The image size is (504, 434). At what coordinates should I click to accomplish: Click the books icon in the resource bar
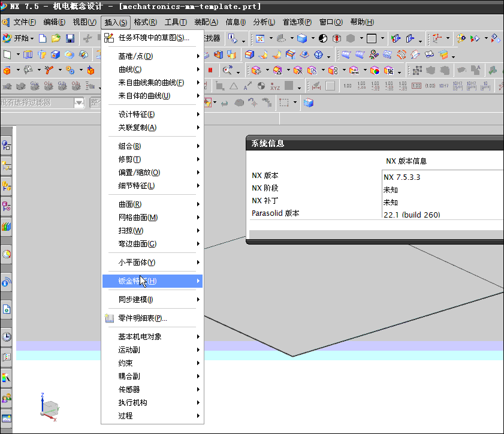pyautogui.click(x=7, y=227)
